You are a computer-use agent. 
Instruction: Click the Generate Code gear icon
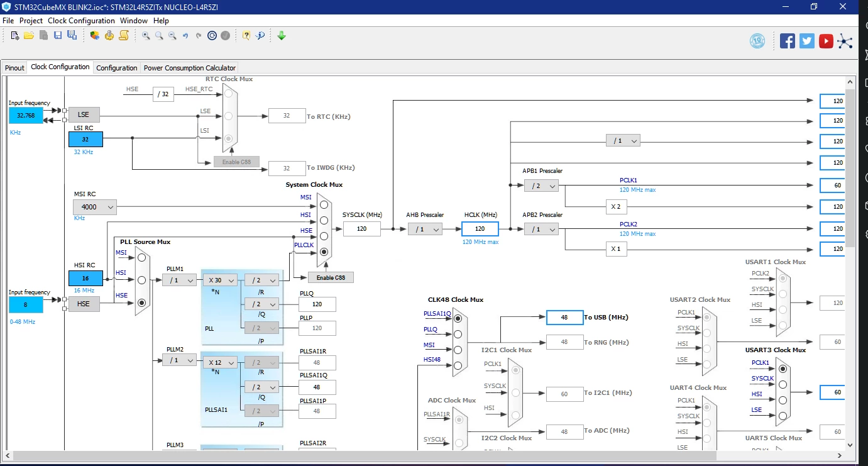(x=109, y=36)
